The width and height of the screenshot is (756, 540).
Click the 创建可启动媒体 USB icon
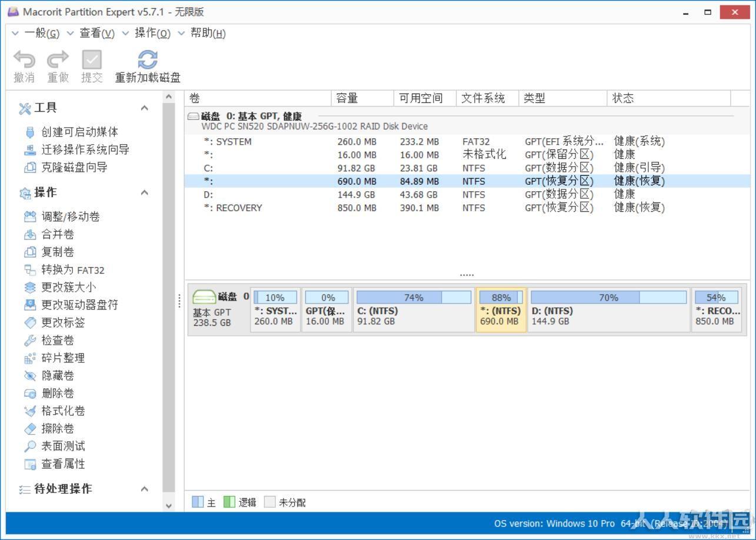tap(30, 132)
